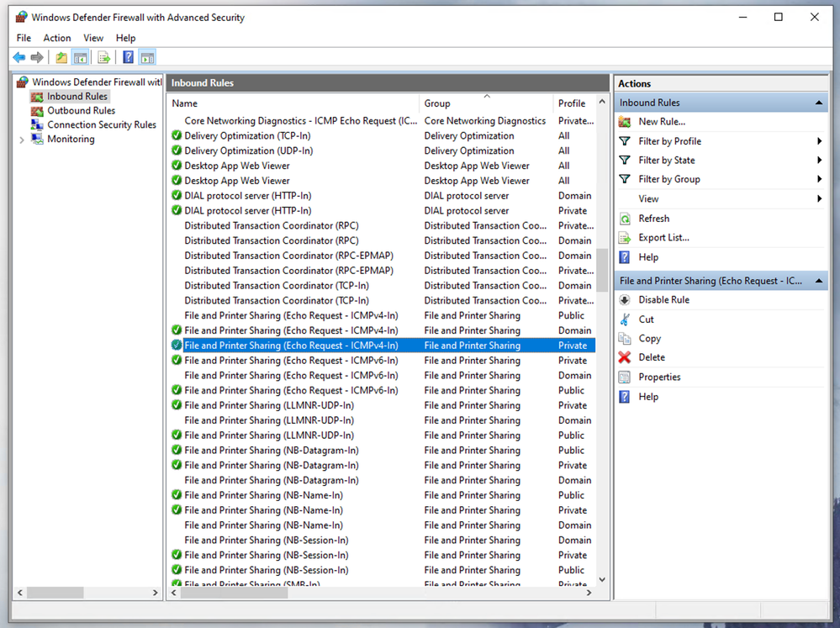Click New Rule... action link
The height and width of the screenshot is (628, 840).
(662, 122)
